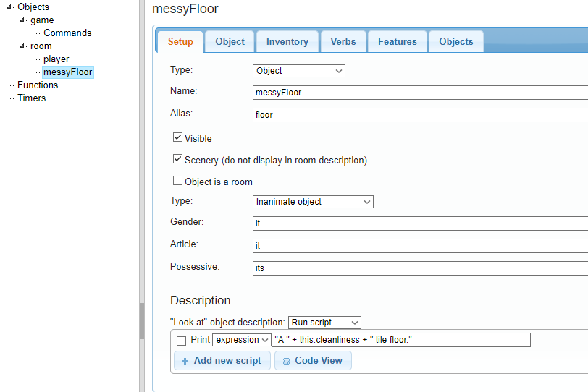This screenshot has width=588, height=392.
Task: Switch to the Inventory tab
Action: tap(287, 42)
